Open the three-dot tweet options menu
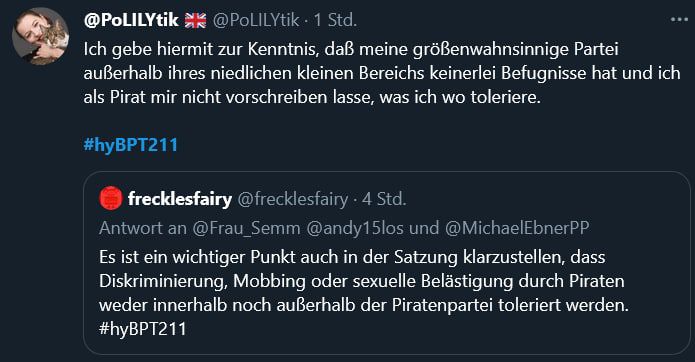 679,19
